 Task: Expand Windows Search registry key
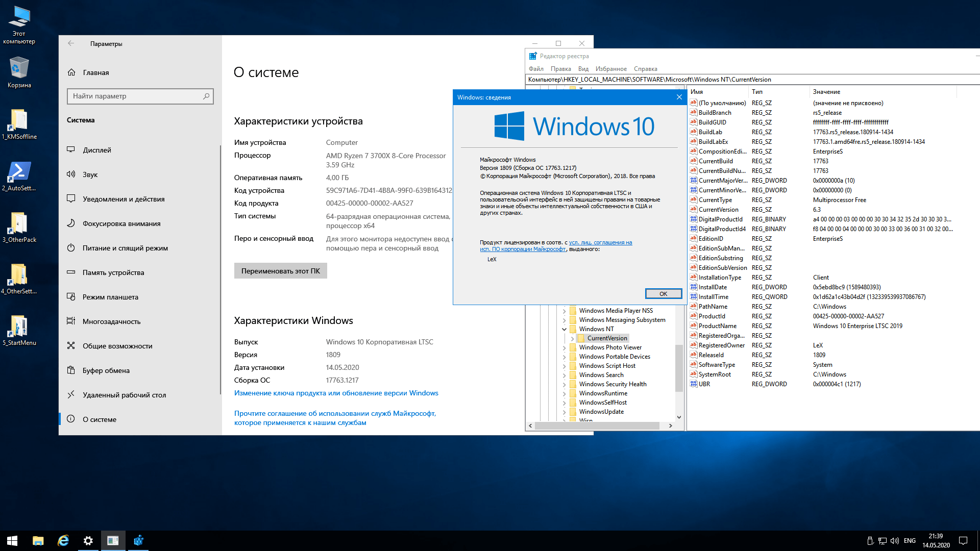[x=564, y=375]
